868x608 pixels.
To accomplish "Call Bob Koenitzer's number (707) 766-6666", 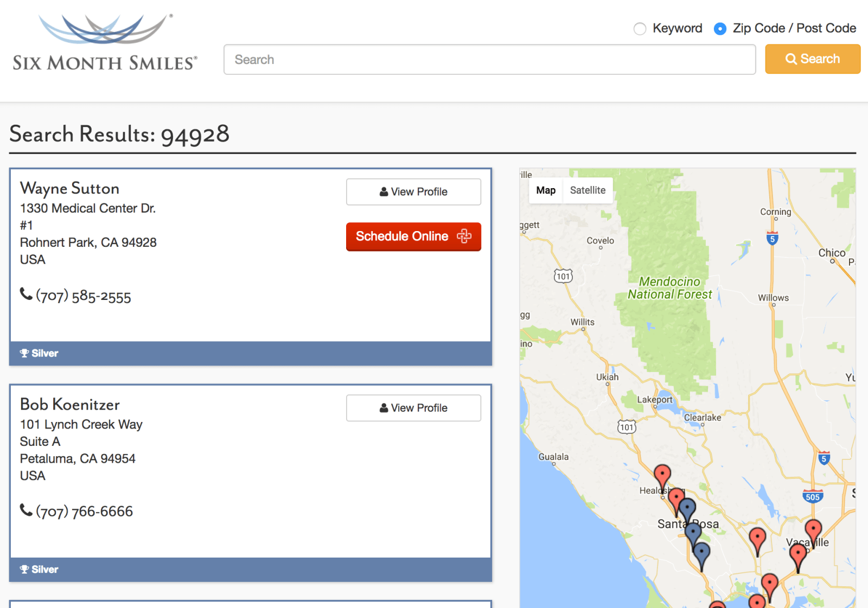I will tap(84, 511).
